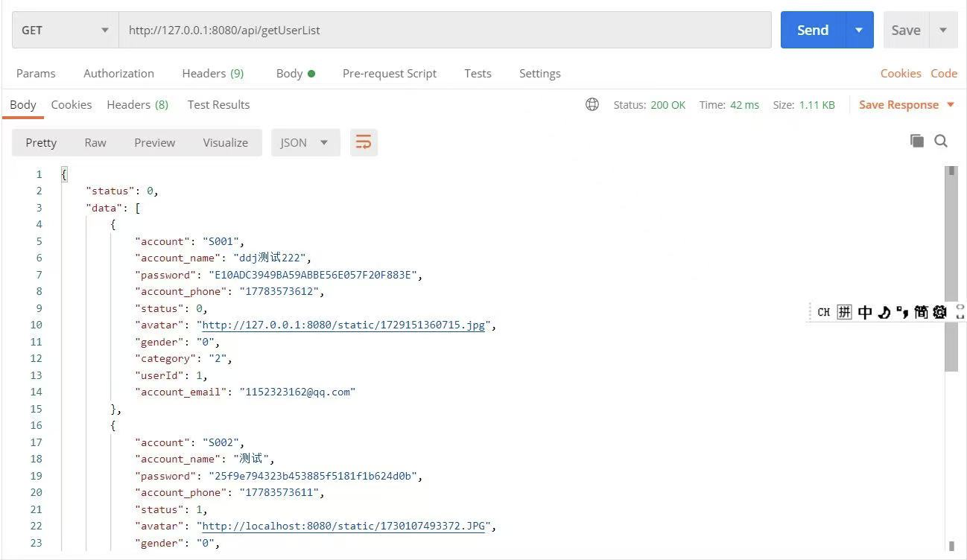Screen dimensions: 967x560
Task: Open the JSON format dropdown
Action: point(305,142)
